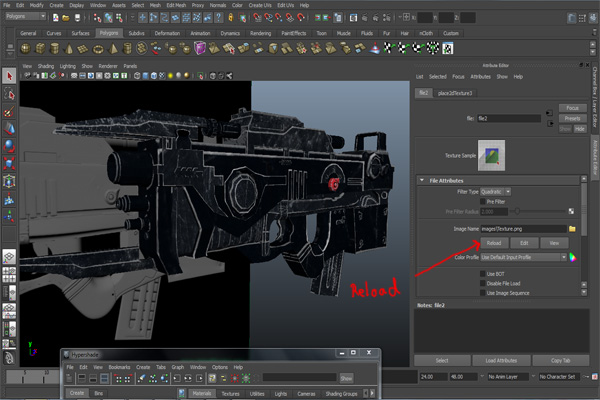The width and height of the screenshot is (600, 400).
Task: Create a polygon torus from shelf
Action: pyautogui.click(x=98, y=49)
